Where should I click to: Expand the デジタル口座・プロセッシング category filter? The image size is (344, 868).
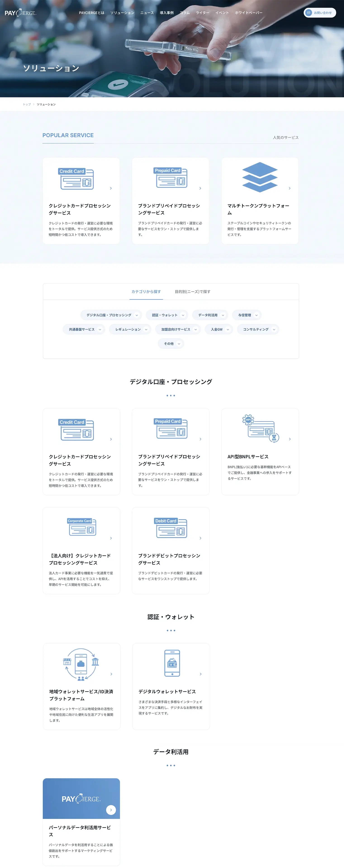click(x=111, y=315)
